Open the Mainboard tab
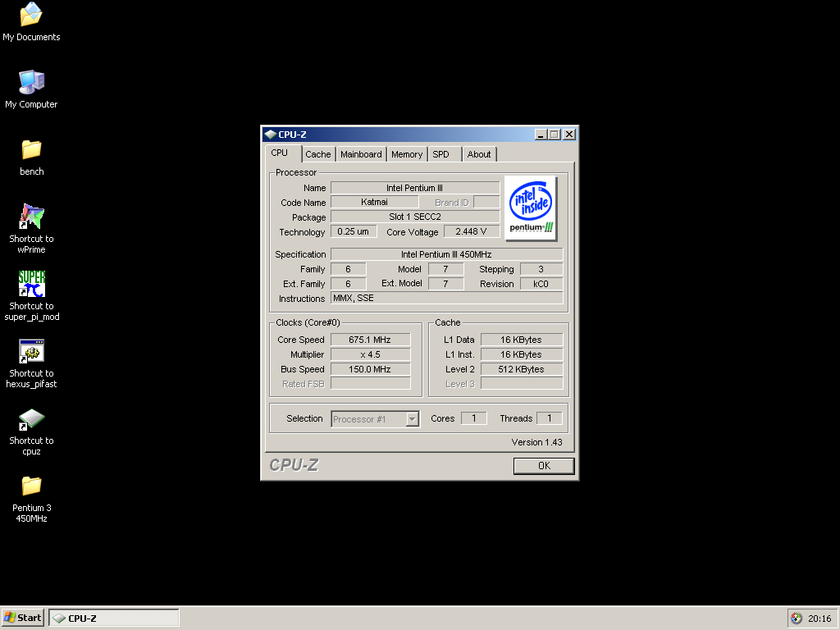Image resolution: width=840 pixels, height=630 pixels. pos(361,154)
